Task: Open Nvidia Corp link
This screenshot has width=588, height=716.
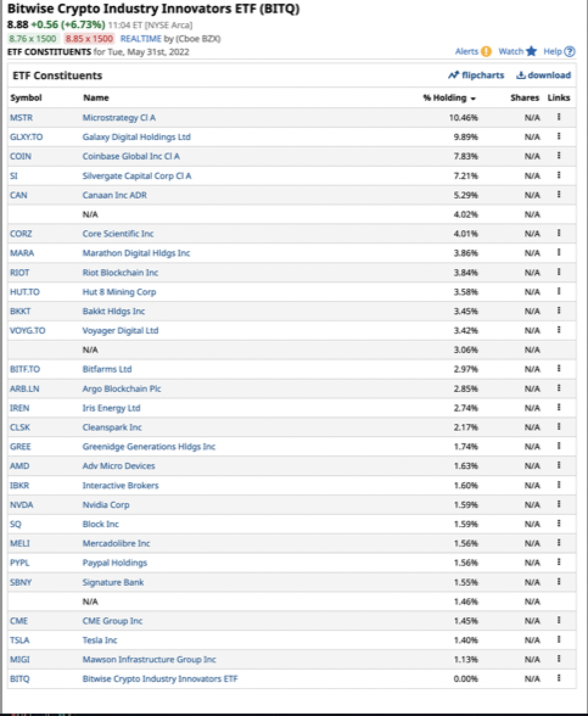Action: (106, 505)
